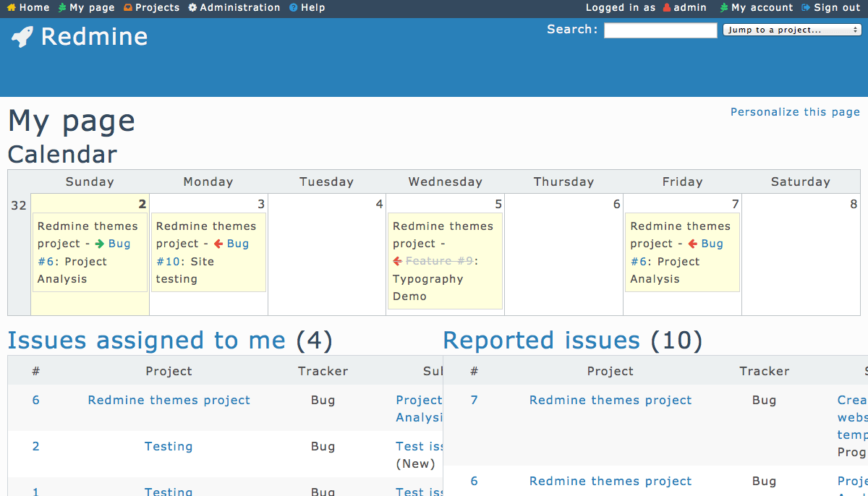Click day number 2 in the calendar
This screenshot has height=496, width=868.
142,205
